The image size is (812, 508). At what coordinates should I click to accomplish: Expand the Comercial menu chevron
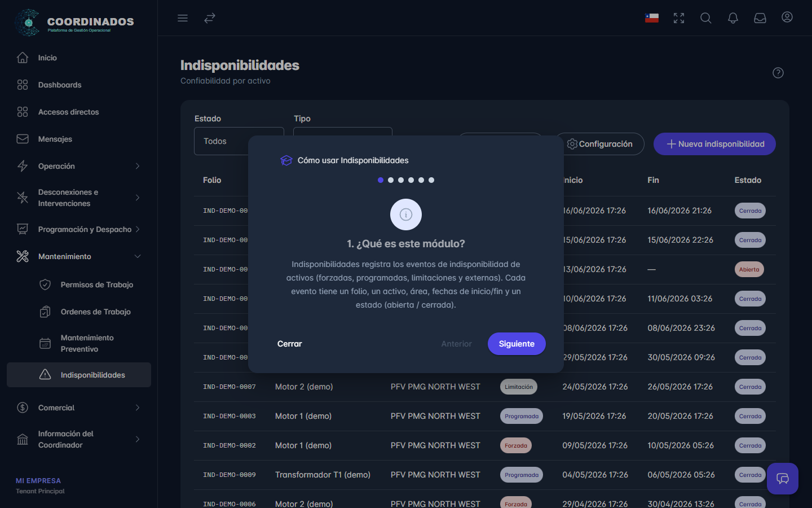click(138, 408)
